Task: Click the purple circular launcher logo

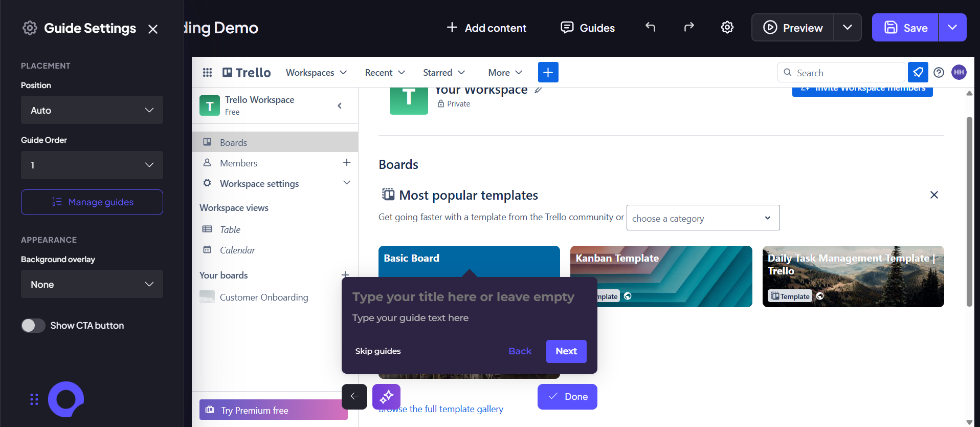Action: pos(66,399)
